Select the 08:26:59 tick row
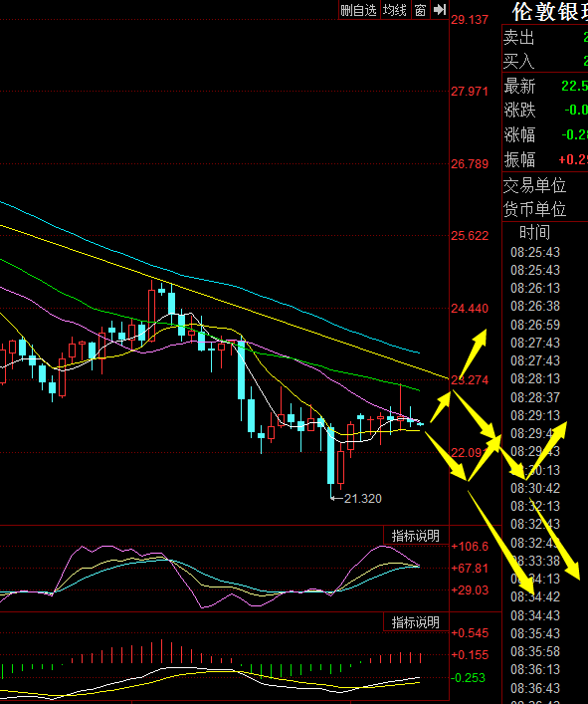The height and width of the screenshot is (704, 588). pos(535,325)
